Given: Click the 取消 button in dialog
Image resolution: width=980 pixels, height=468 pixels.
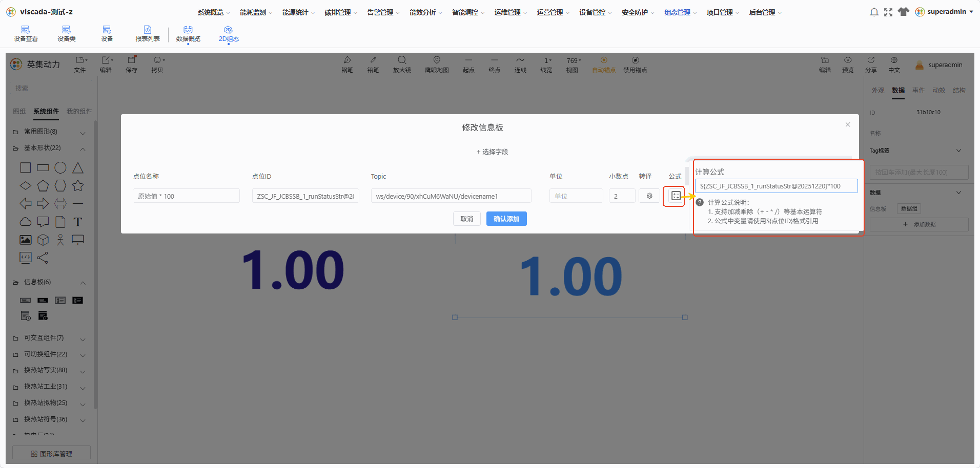Looking at the screenshot, I should click(x=466, y=219).
